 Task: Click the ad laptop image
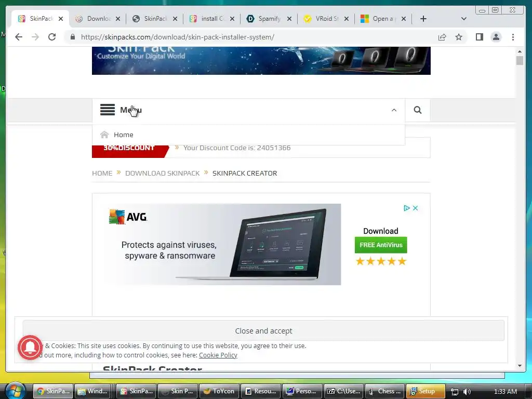pyautogui.click(x=278, y=244)
